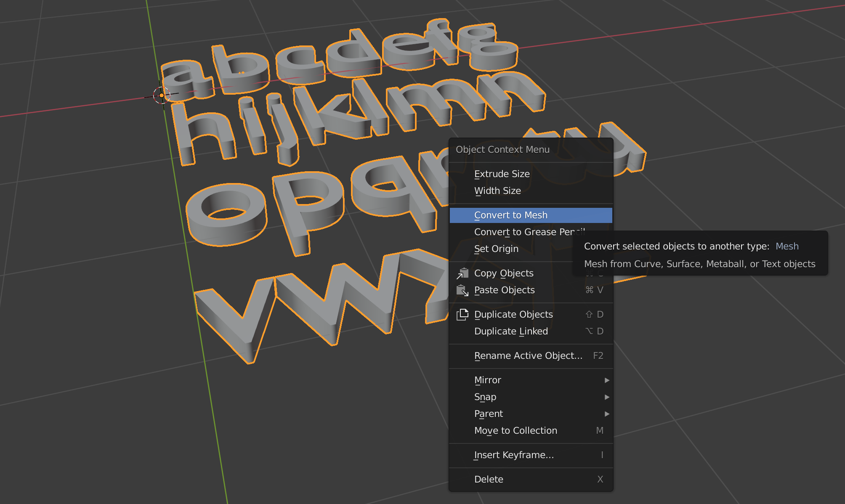Click Duplicate Linked entry
845x504 pixels.
pos(511,332)
